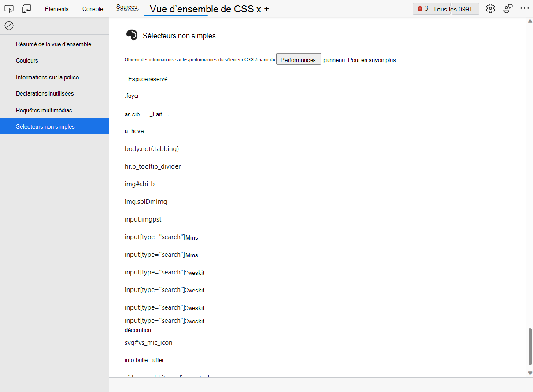This screenshot has width=533, height=392.
Task: Select the Vue d'ensemble de CSS tab
Action: click(x=201, y=9)
